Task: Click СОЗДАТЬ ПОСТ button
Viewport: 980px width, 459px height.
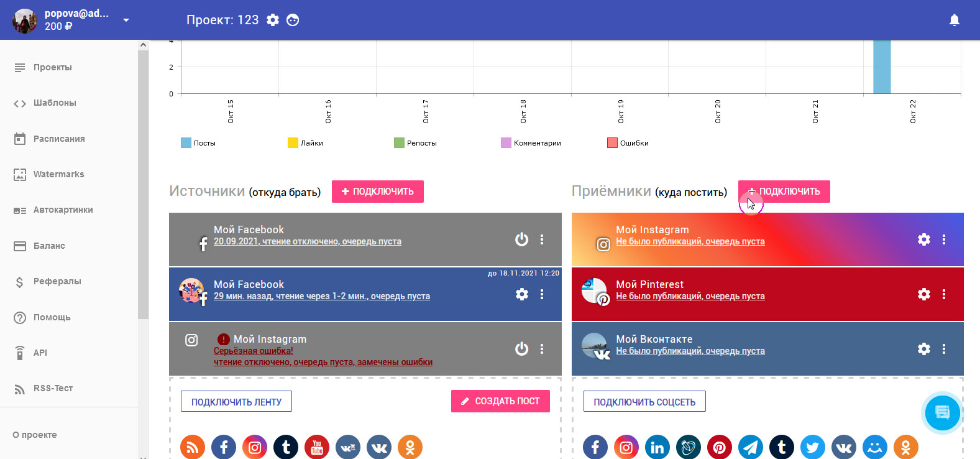Action: tap(500, 401)
